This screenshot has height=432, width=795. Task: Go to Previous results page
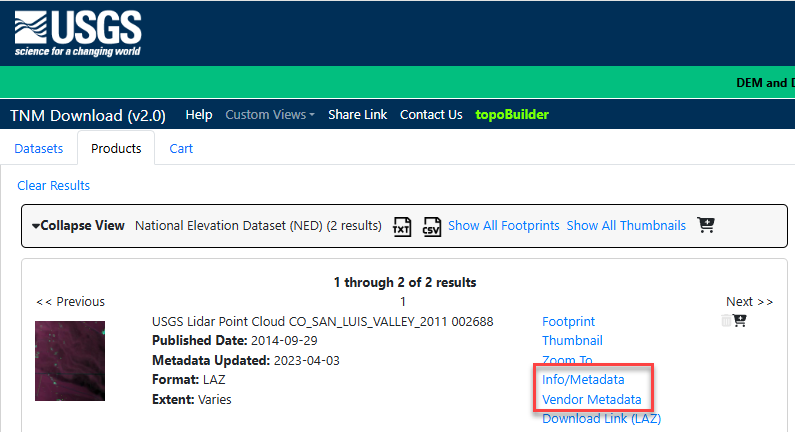click(70, 302)
